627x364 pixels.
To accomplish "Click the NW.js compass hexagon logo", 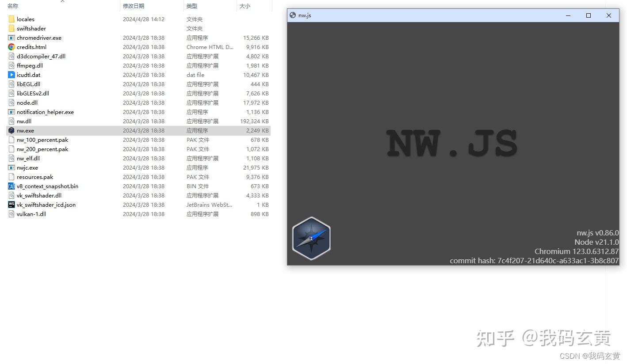I will coord(311,239).
